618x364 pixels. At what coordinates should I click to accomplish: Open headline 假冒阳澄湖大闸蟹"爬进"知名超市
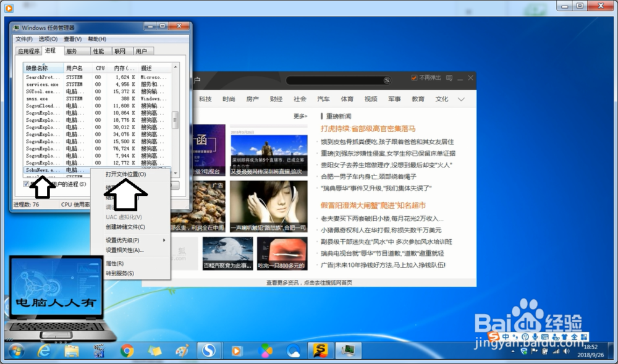pos(373,205)
